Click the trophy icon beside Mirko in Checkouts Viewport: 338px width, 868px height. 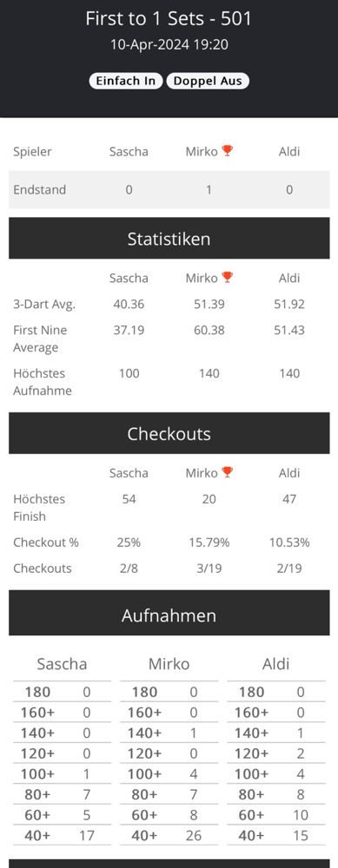pos(227,472)
